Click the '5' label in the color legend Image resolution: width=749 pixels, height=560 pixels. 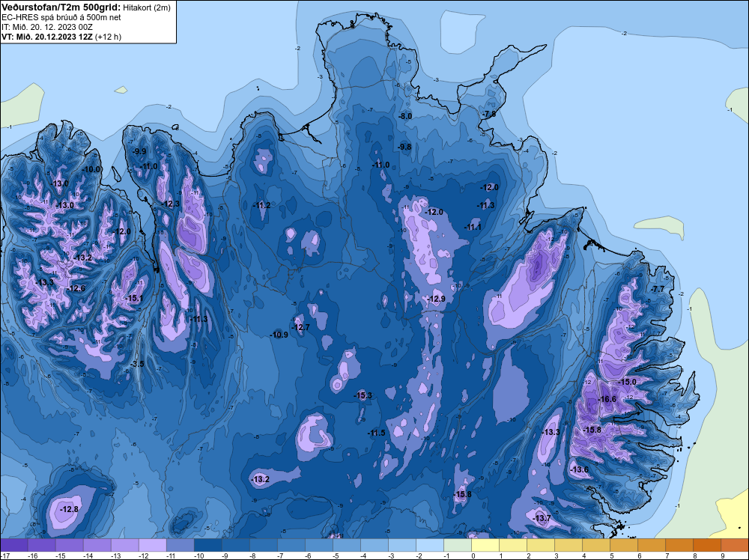(x=612, y=556)
